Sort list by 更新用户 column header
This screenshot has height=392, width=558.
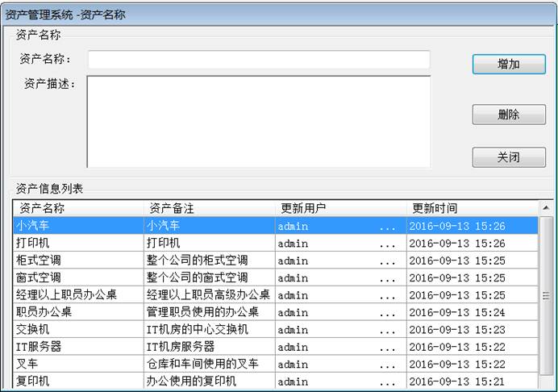click(x=341, y=208)
